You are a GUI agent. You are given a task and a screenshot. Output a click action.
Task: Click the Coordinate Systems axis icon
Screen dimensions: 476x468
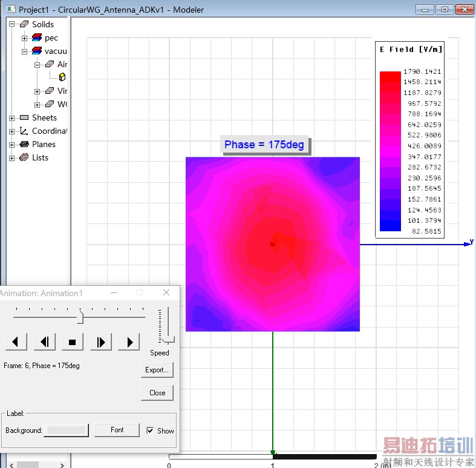click(x=24, y=131)
